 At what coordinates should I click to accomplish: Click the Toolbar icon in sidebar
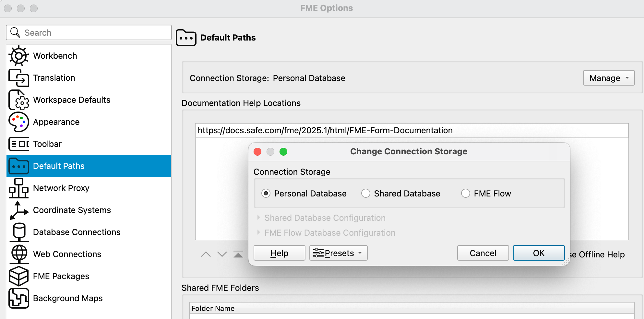tap(19, 144)
